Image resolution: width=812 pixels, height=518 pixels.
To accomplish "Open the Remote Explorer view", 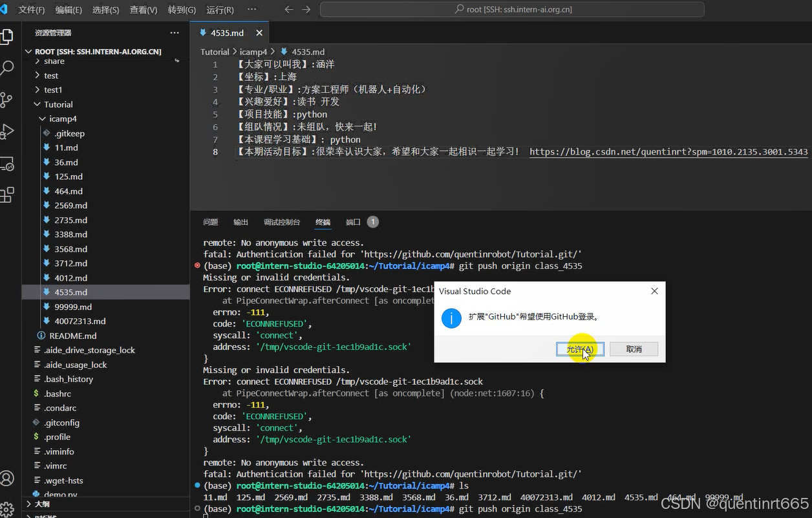I will coord(6,163).
